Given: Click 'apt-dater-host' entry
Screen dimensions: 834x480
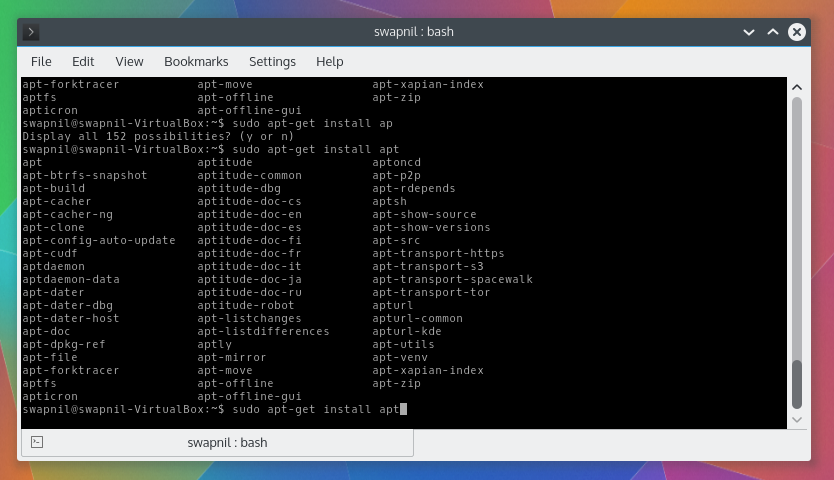Looking at the screenshot, I should [71, 318].
